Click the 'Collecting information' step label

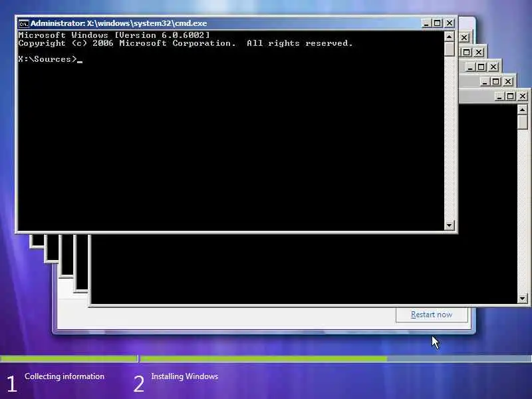65,376
